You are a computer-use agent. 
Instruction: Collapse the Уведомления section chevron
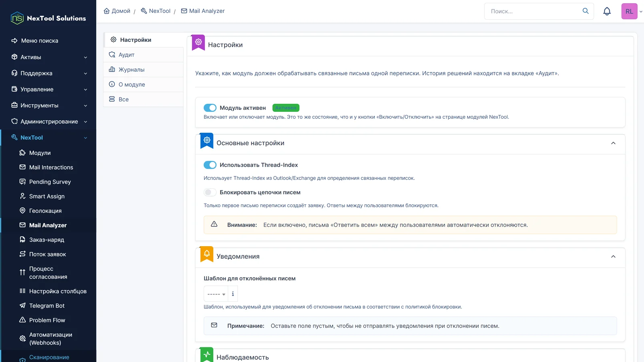click(613, 257)
